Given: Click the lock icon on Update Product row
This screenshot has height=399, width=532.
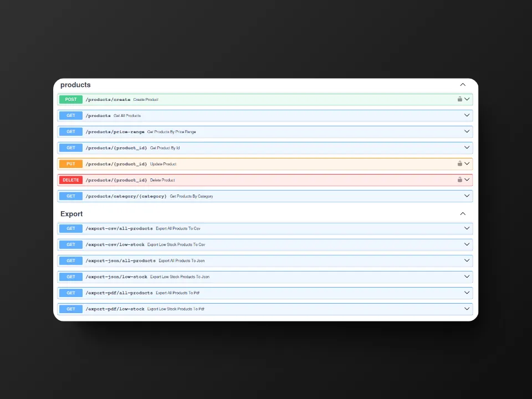Looking at the screenshot, I should pyautogui.click(x=459, y=164).
